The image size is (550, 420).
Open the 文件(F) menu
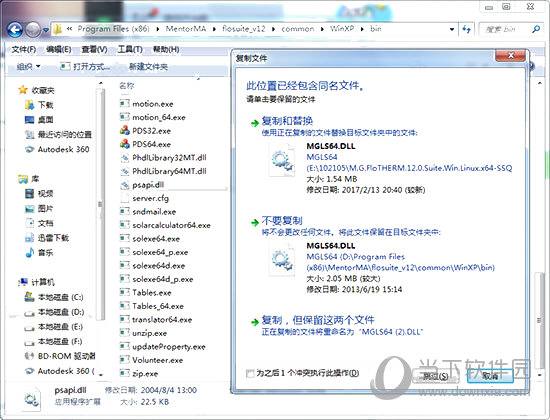[x=24, y=49]
